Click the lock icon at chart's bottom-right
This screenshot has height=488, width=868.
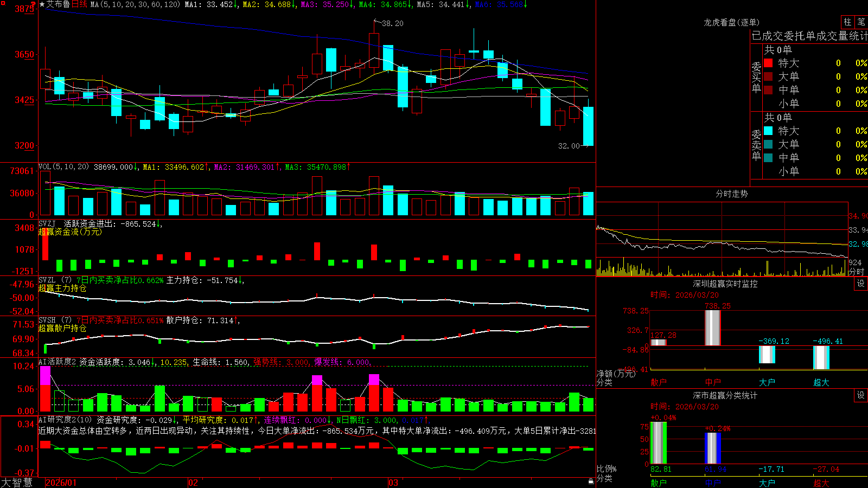click(591, 481)
